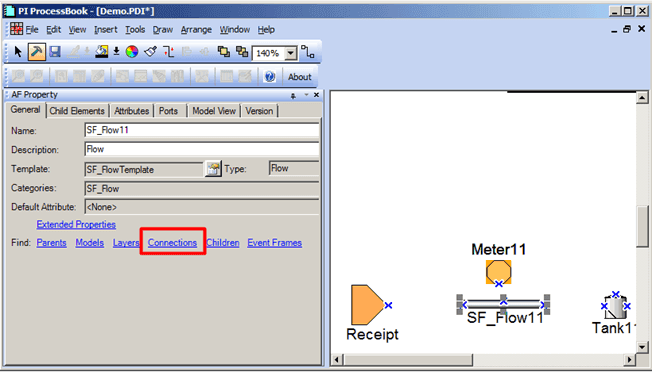Viewport: 652px width, 372px height.
Task: Click the horizontal scrollbar right arrow
Action: pyautogui.click(x=630, y=360)
